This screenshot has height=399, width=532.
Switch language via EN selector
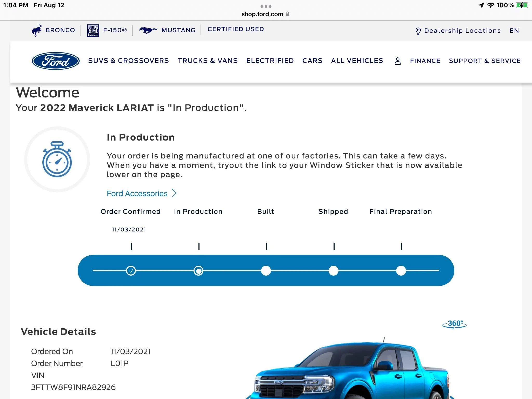[514, 31]
